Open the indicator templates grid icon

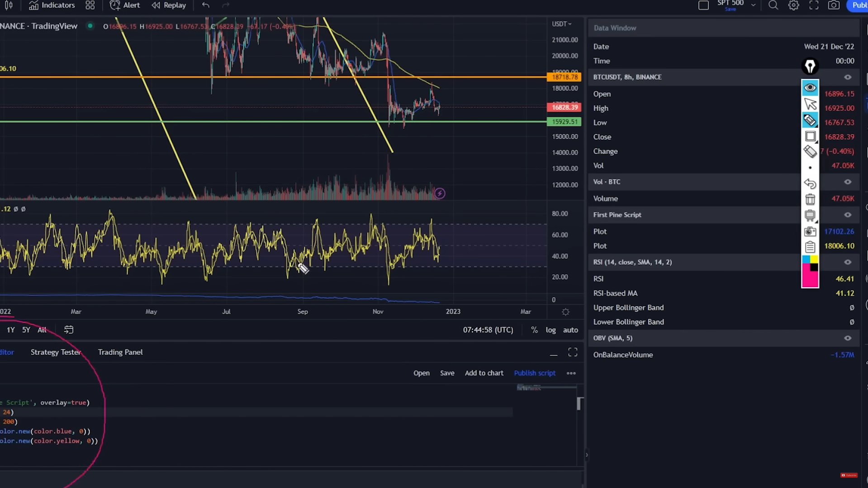(90, 5)
